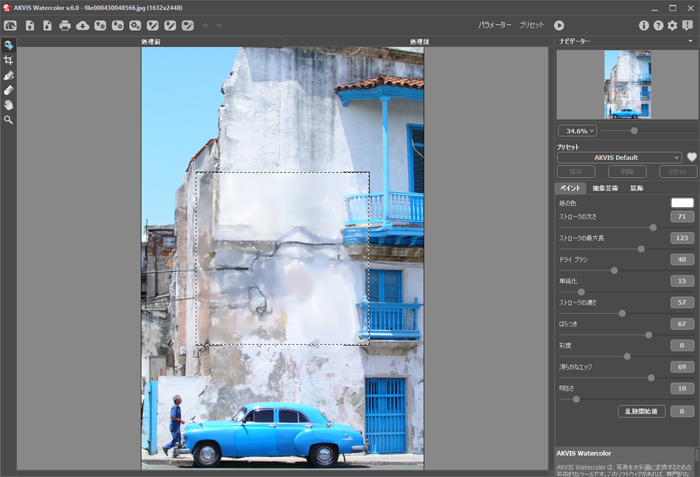Toggle show guiding lines icon
Image resolution: width=700 pixels, height=477 pixels.
[188, 25]
